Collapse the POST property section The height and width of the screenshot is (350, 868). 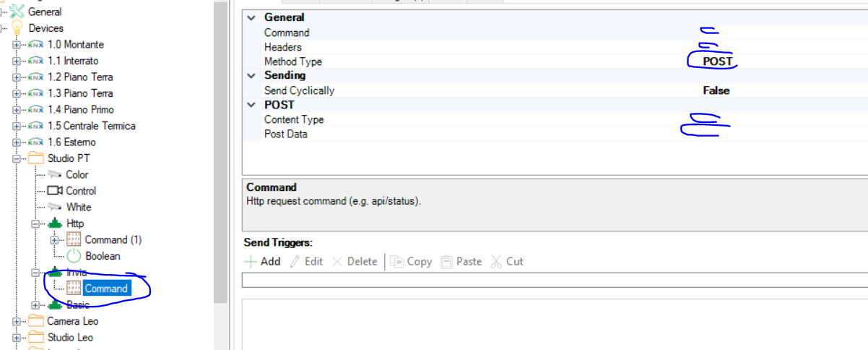pyautogui.click(x=251, y=105)
